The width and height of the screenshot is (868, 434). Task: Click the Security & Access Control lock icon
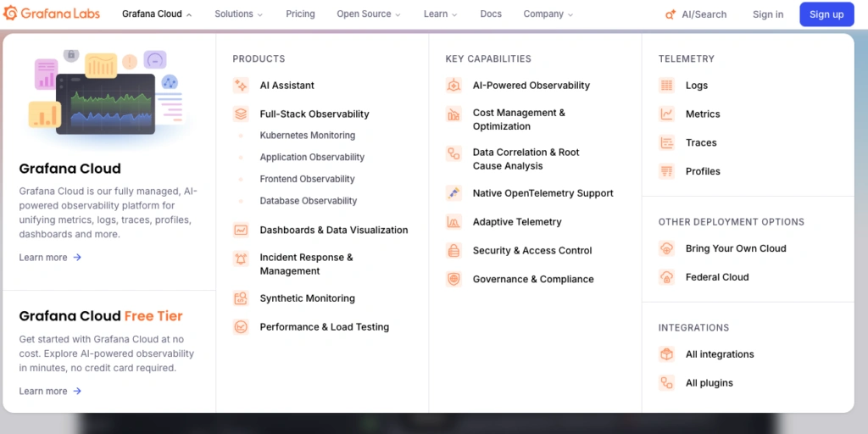pos(454,251)
